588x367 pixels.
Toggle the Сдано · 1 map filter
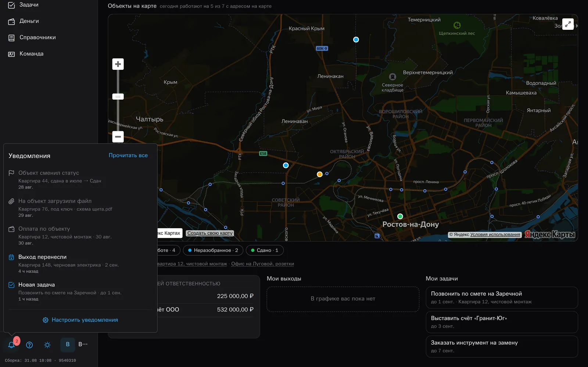(265, 250)
